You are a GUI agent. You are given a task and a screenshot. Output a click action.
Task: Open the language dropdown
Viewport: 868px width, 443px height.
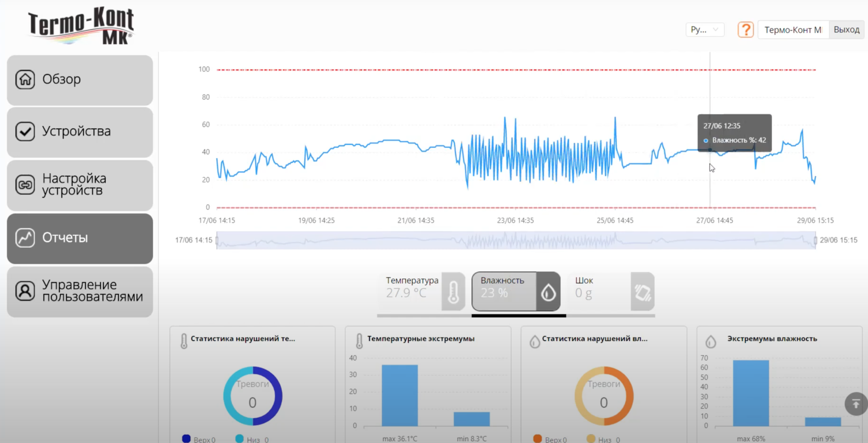[x=705, y=29]
